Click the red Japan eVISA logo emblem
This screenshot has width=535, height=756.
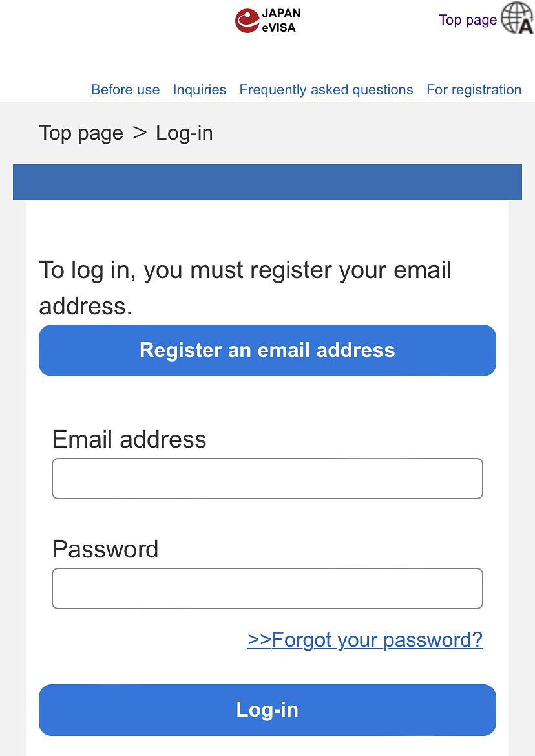point(247,21)
